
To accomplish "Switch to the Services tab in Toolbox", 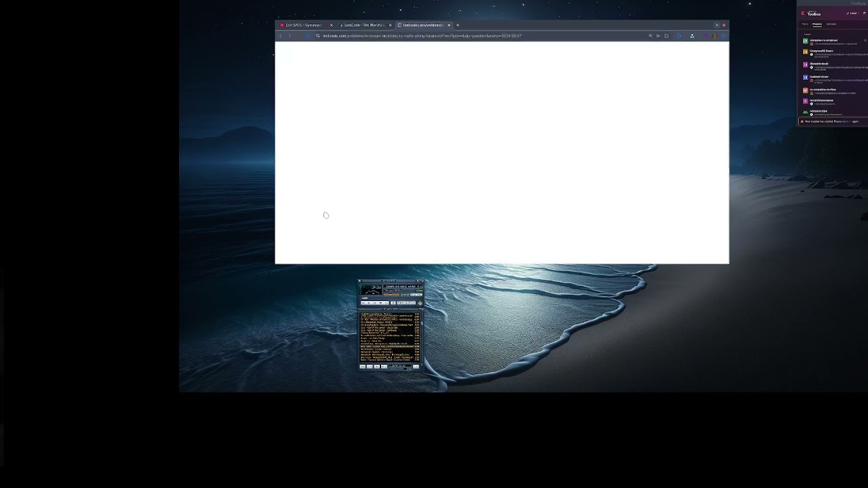I will point(831,24).
